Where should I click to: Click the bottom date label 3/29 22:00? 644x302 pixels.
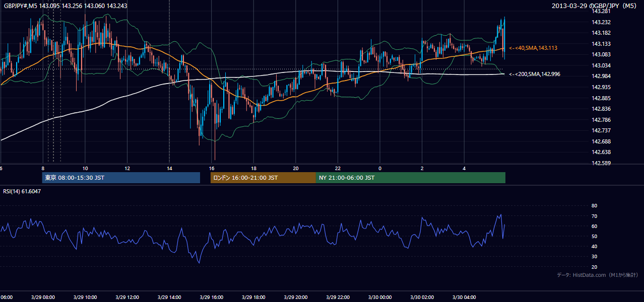point(338,297)
